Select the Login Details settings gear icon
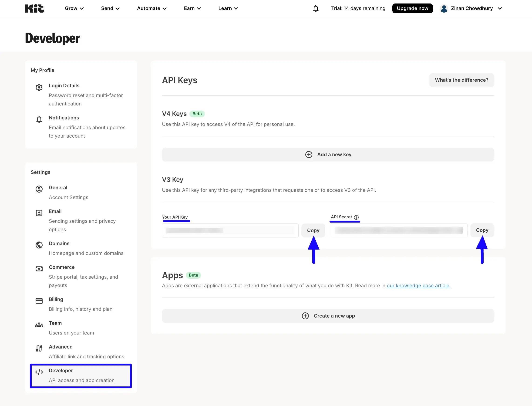The width and height of the screenshot is (532, 406). [x=39, y=87]
